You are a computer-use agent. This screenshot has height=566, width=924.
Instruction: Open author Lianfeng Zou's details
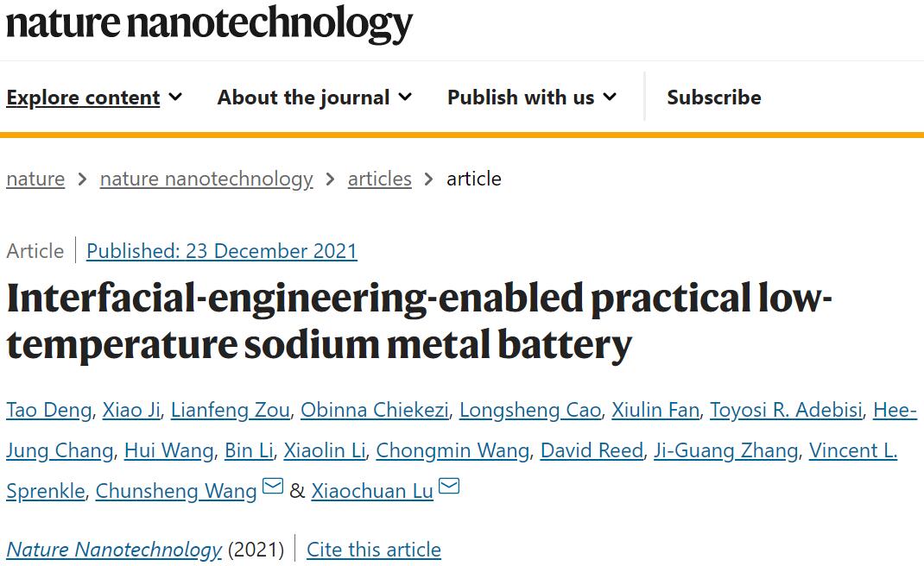click(x=230, y=410)
